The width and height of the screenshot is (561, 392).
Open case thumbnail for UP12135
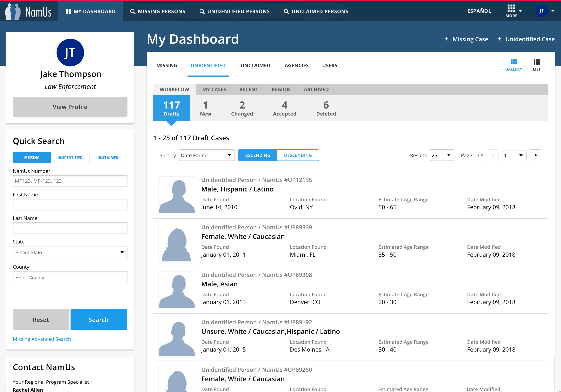coord(177,195)
